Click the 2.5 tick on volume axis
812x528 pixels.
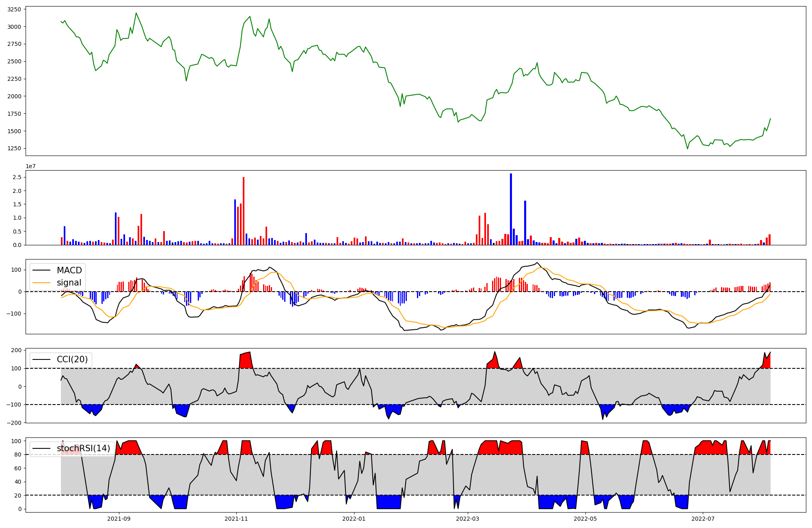click(x=17, y=177)
